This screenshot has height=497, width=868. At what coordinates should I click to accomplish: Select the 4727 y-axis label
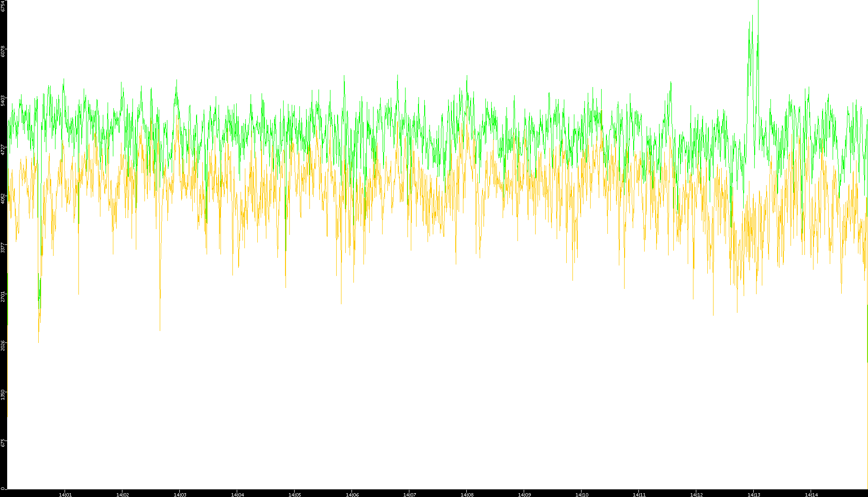3,150
